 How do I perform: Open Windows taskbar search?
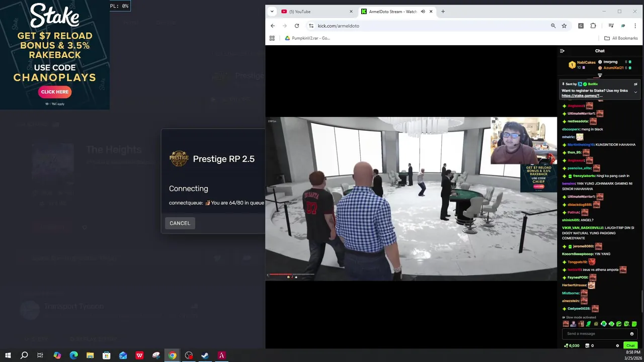(x=24, y=355)
